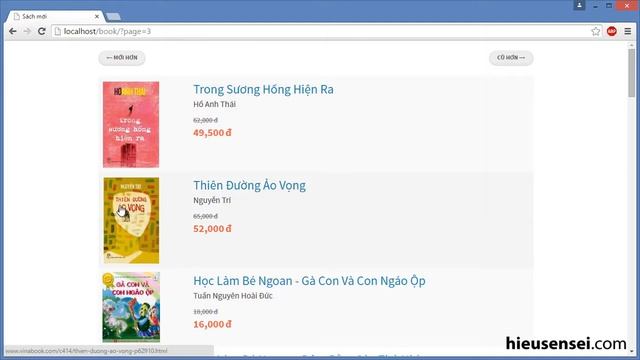640x360 pixels.
Task: Select the Sách mới tab
Action: (x=55, y=16)
